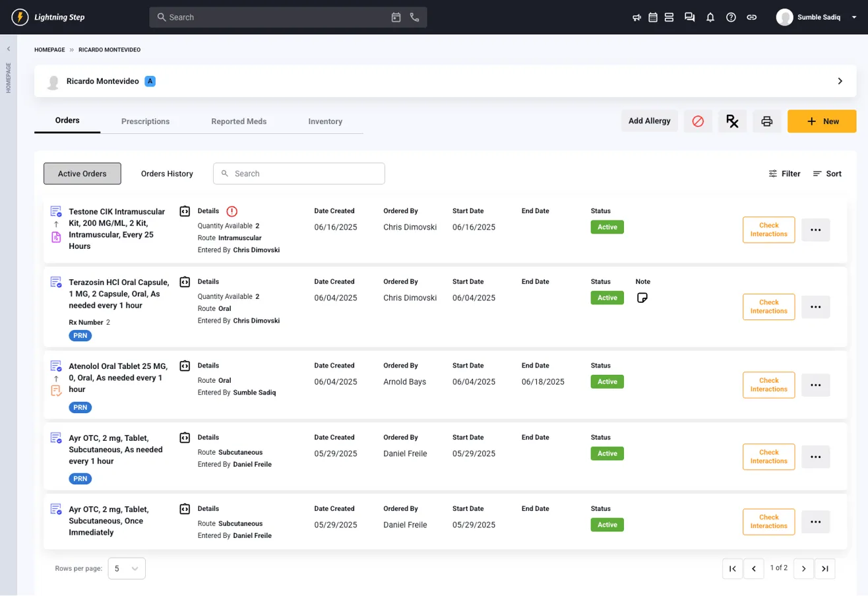Click the notifications bell icon

click(x=710, y=17)
